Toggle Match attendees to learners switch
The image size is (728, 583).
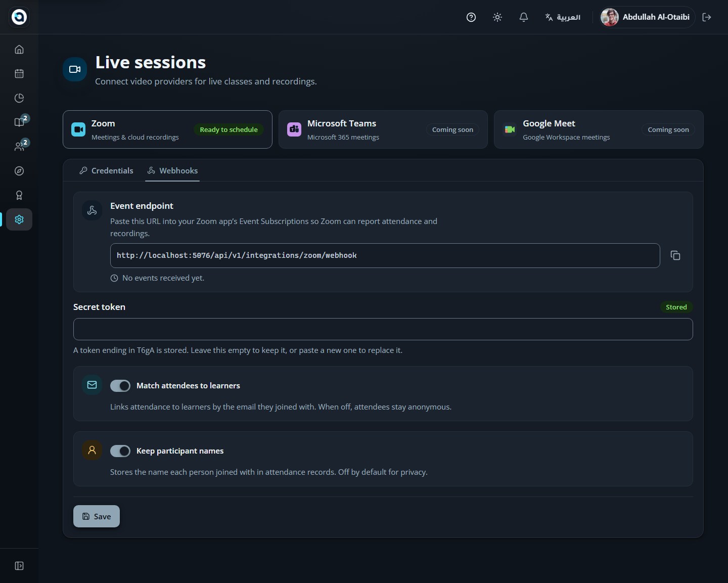pos(120,386)
